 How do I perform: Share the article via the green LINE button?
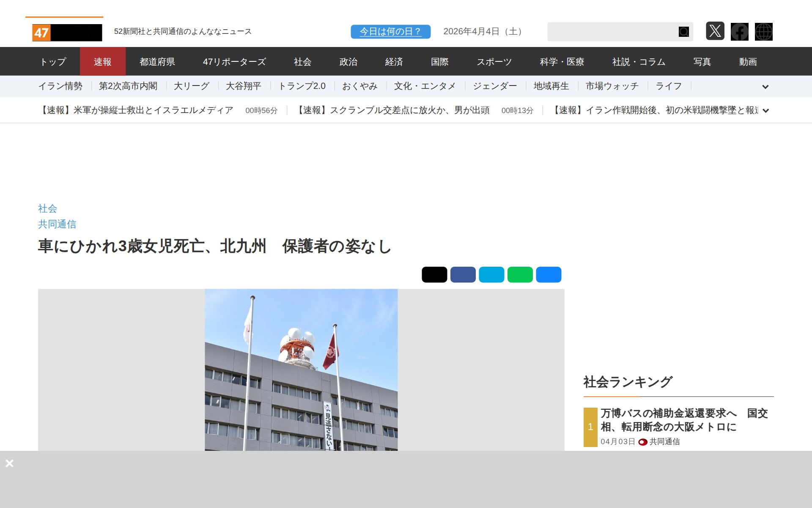click(x=520, y=275)
